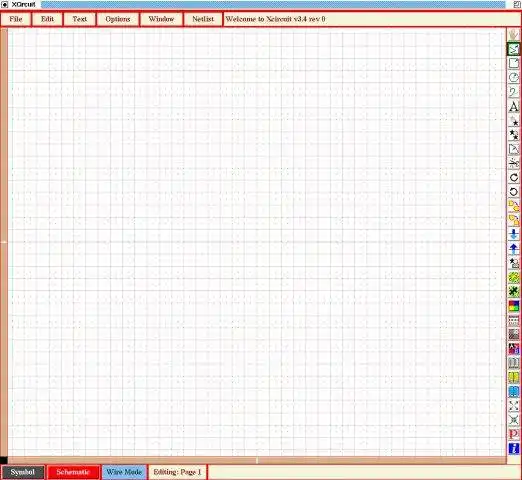Click the horizontal scrollbar below canvas
This screenshot has width=522, height=480.
point(257,460)
